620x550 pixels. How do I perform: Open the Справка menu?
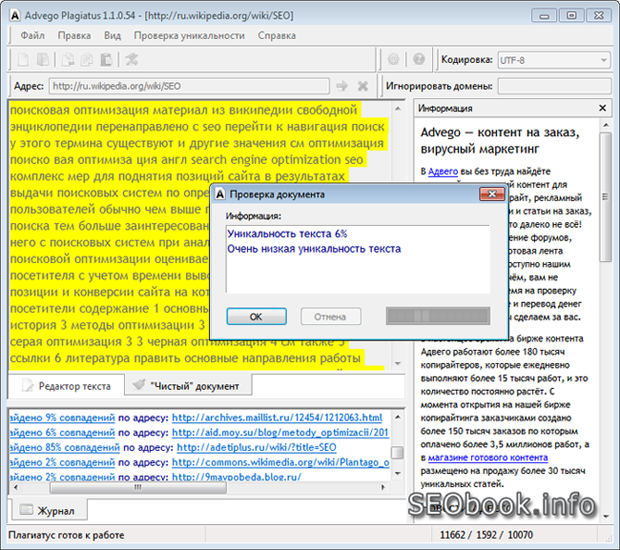pyautogui.click(x=276, y=35)
